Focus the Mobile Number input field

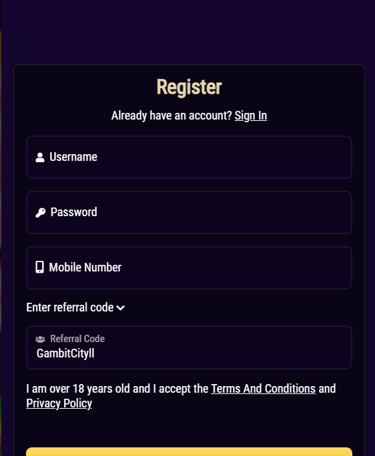pyautogui.click(x=189, y=268)
